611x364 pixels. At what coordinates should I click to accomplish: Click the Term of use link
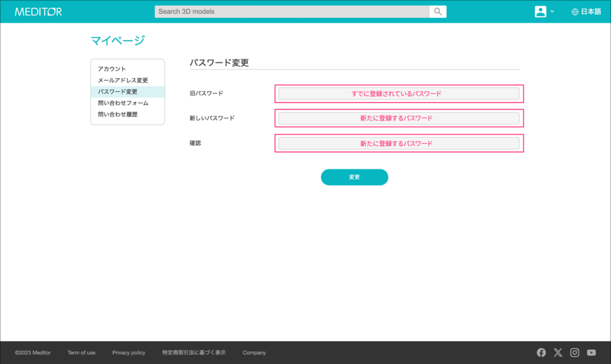(x=81, y=353)
